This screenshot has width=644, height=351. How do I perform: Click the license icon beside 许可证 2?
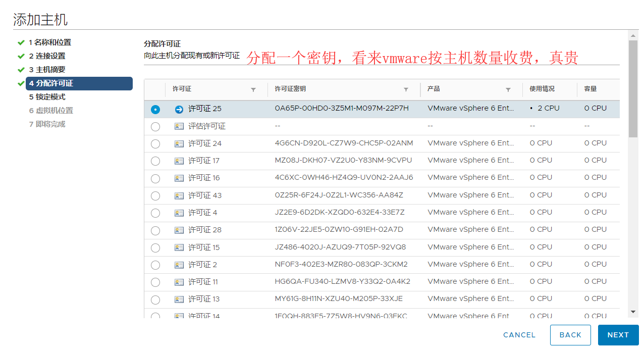pos(179,265)
